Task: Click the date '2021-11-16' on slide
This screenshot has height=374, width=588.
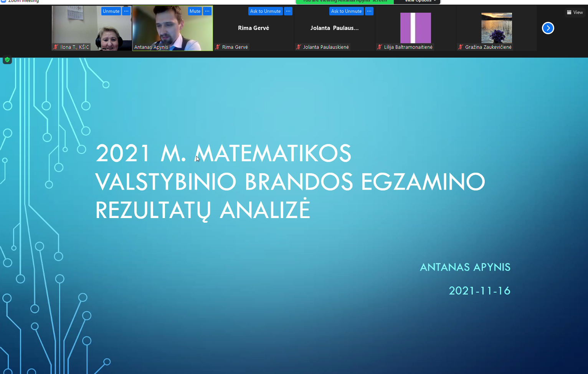Action: click(x=480, y=291)
